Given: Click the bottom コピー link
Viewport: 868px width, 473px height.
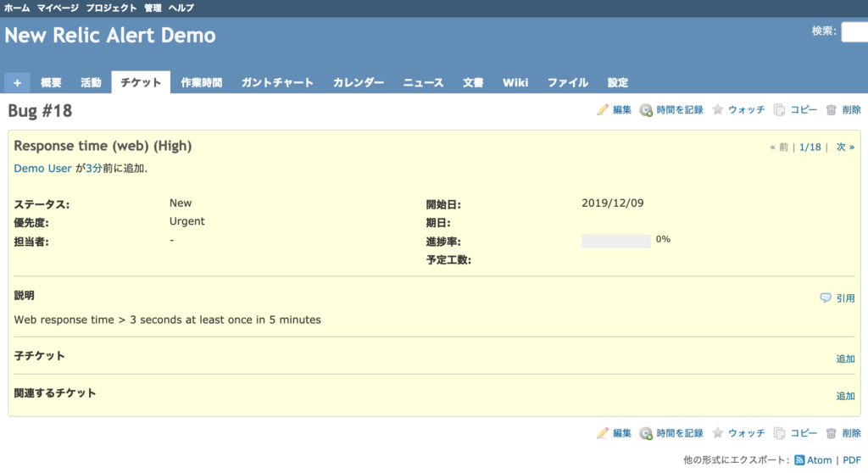Looking at the screenshot, I should (804, 433).
